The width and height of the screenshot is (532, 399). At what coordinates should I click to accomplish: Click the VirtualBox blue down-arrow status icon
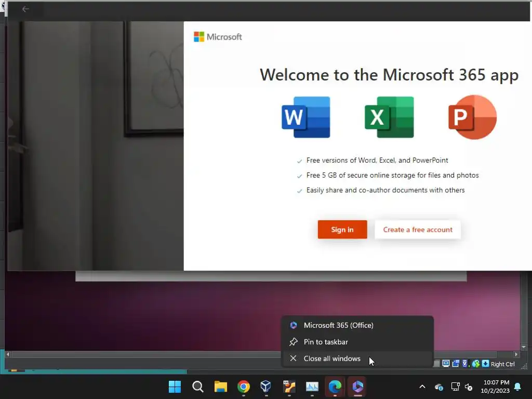[486, 364]
